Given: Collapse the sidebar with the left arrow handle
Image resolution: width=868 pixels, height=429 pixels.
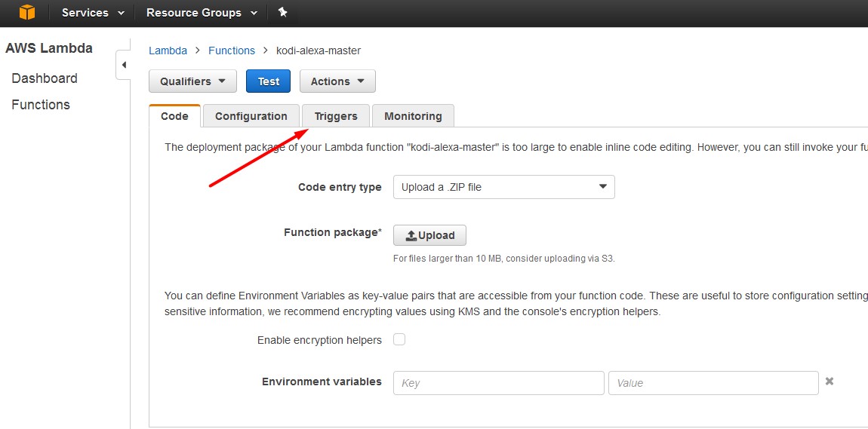Looking at the screenshot, I should coord(124,66).
